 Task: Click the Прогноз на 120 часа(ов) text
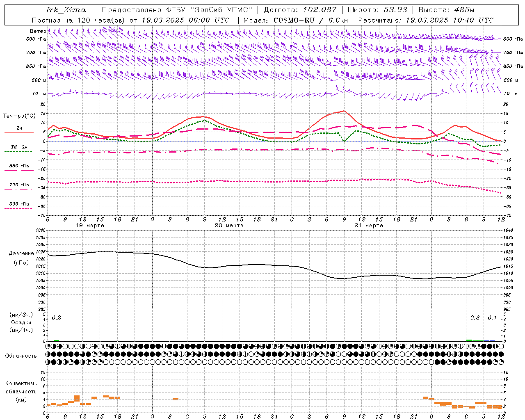tap(79, 20)
